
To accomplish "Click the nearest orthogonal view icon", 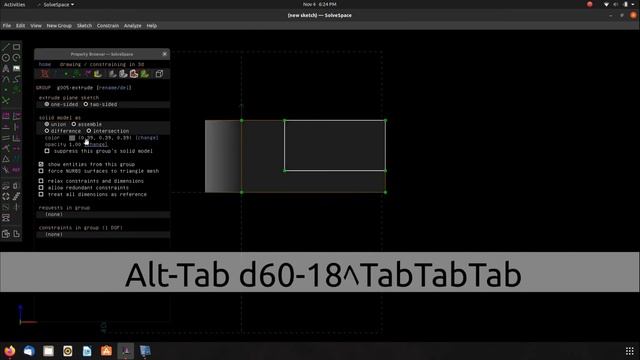I will coord(16,234).
